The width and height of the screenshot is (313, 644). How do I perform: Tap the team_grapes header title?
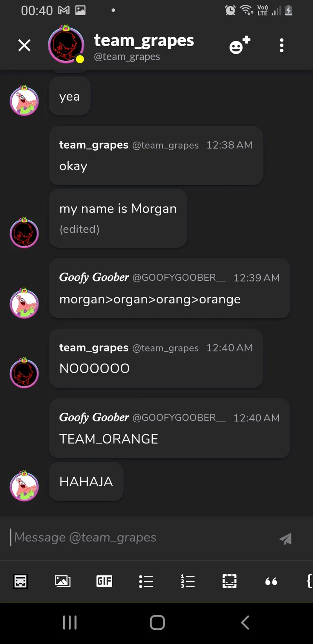point(144,40)
